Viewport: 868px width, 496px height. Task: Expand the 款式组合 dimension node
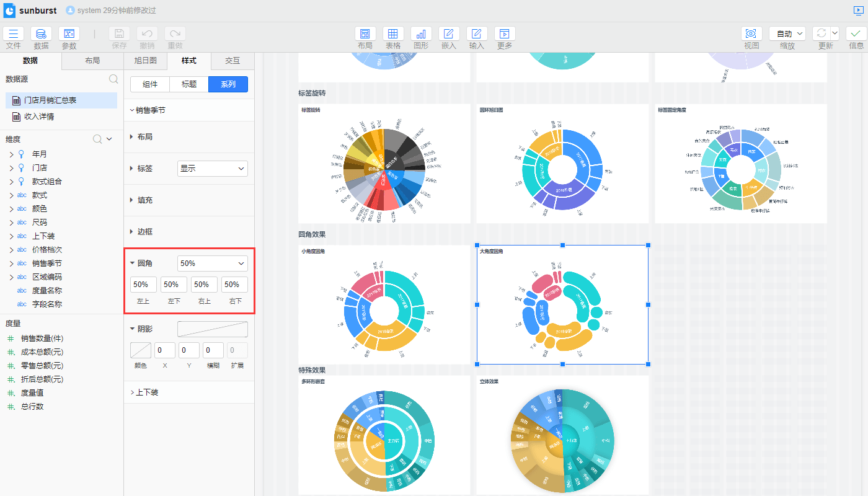click(x=11, y=182)
